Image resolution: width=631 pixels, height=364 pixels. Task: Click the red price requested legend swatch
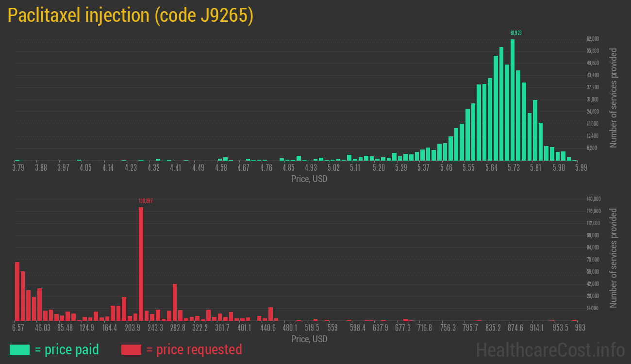[131, 349]
